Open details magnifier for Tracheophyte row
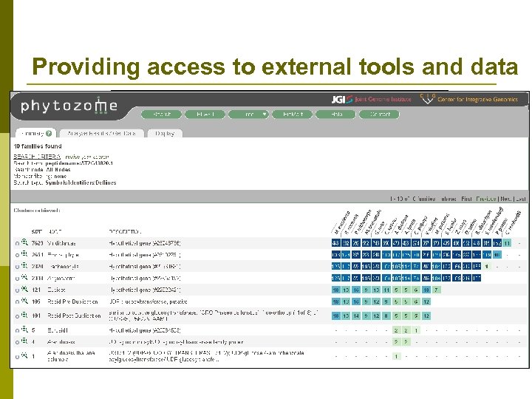This screenshot has height=399, width=532. click(24, 266)
